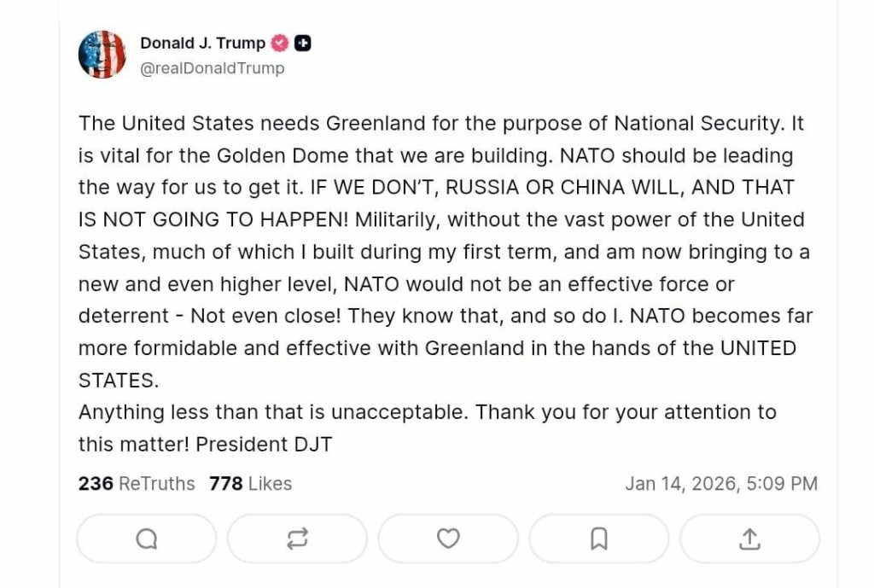This screenshot has height=588, width=874.
Task: Click the reply speech bubble icon
Action: click(147, 539)
